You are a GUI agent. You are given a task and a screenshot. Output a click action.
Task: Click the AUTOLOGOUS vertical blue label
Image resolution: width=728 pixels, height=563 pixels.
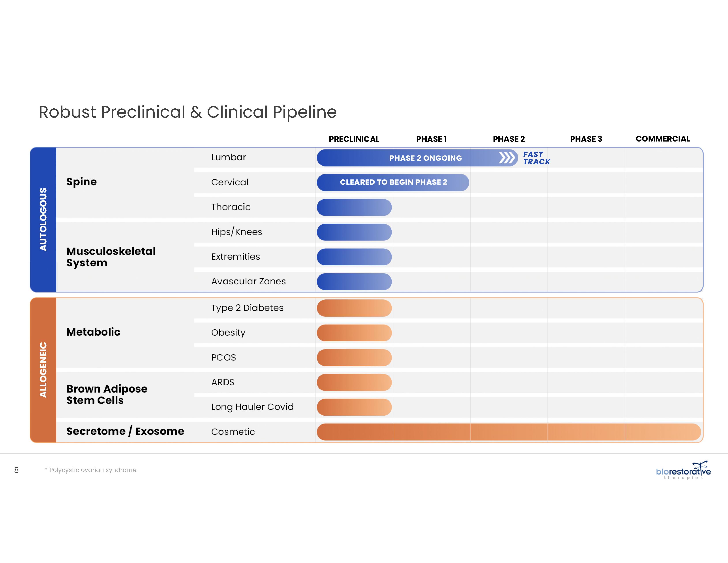click(x=43, y=219)
